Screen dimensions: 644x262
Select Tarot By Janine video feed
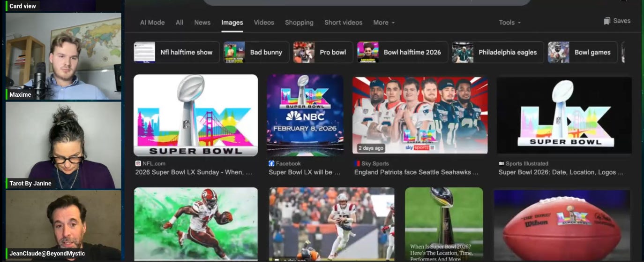click(63, 145)
